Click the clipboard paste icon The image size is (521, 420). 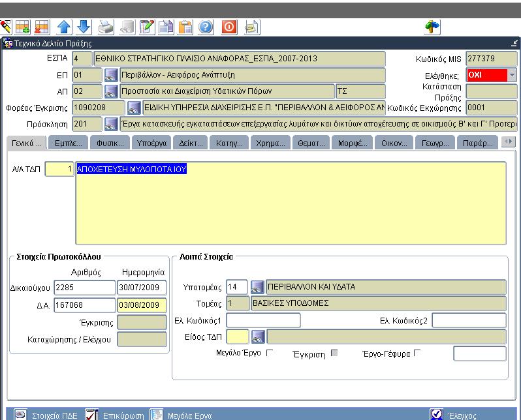[185, 27]
